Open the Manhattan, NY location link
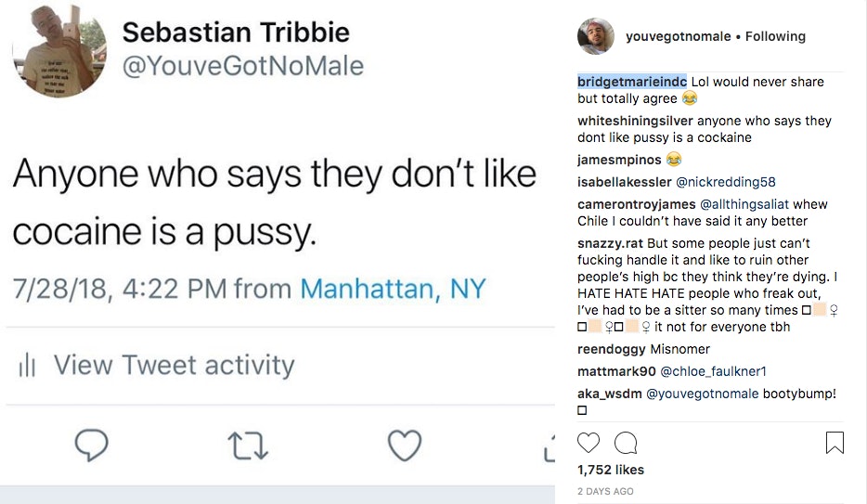 tap(393, 289)
